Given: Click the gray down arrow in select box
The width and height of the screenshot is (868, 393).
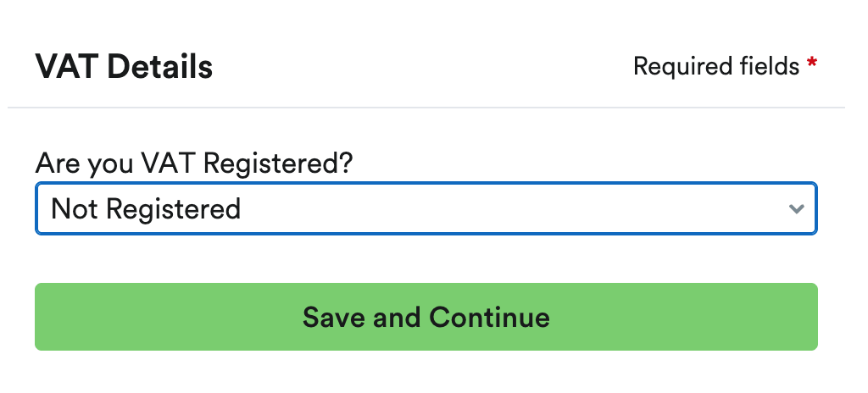Looking at the screenshot, I should click(796, 208).
